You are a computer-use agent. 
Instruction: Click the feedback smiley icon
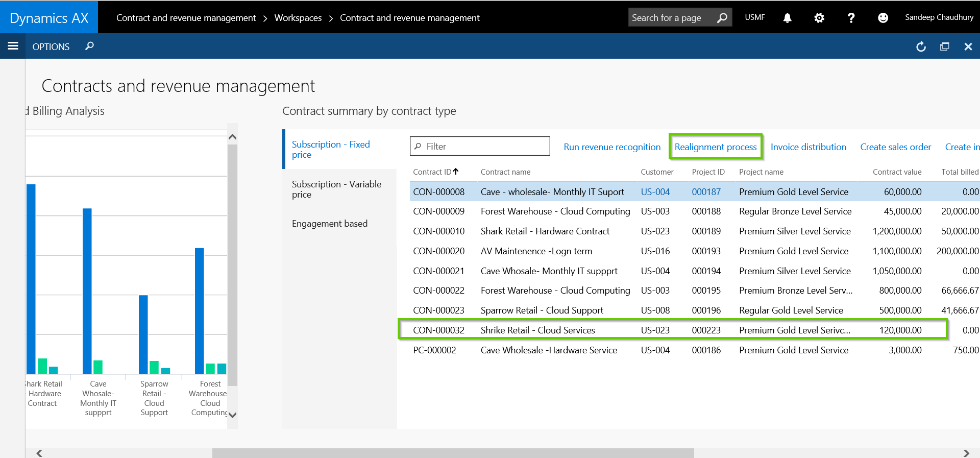(x=883, y=18)
